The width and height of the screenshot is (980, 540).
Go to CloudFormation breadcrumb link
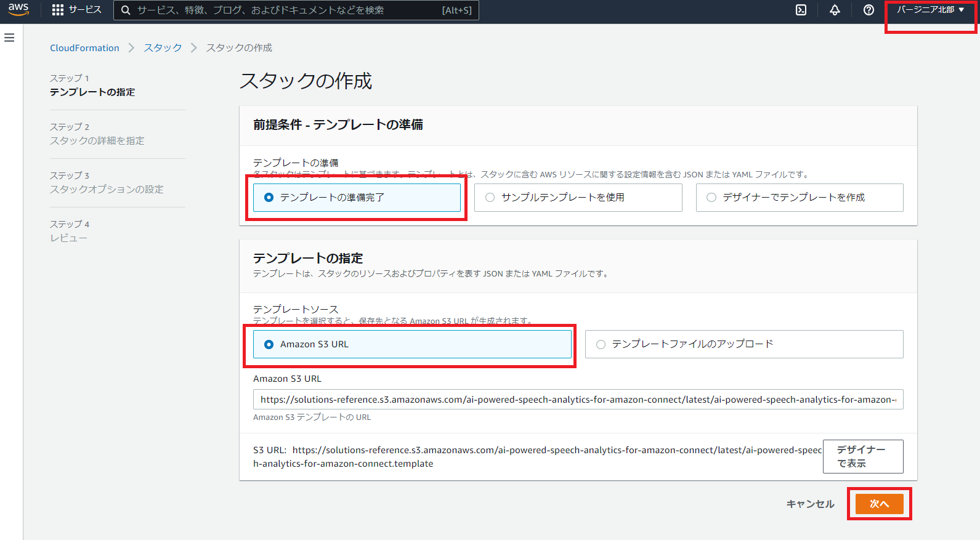[84, 48]
